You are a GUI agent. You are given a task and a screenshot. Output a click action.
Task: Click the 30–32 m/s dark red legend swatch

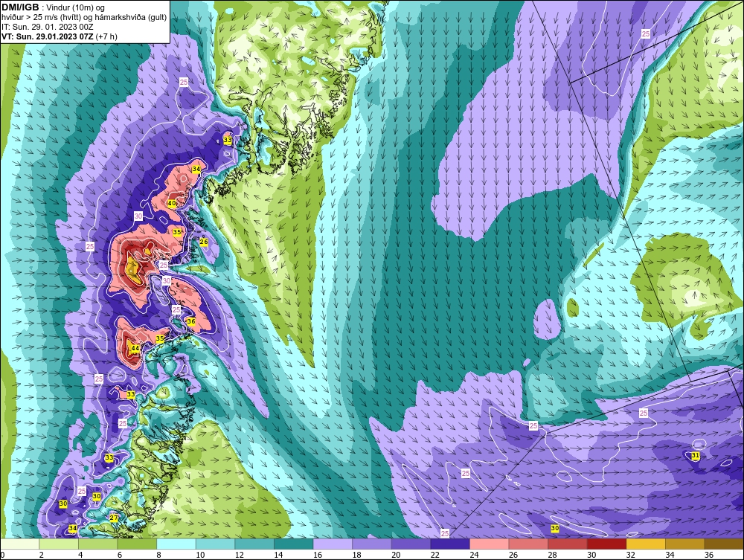[x=607, y=544]
